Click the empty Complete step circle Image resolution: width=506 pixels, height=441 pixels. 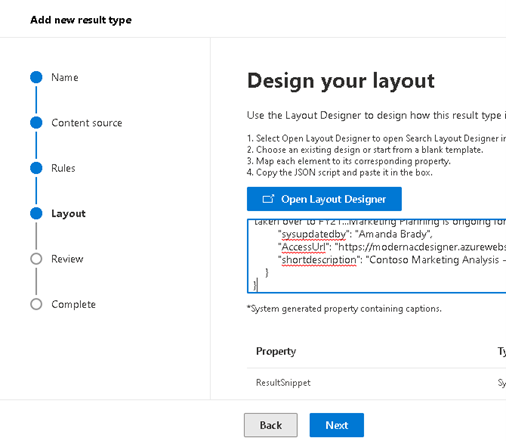click(x=36, y=304)
